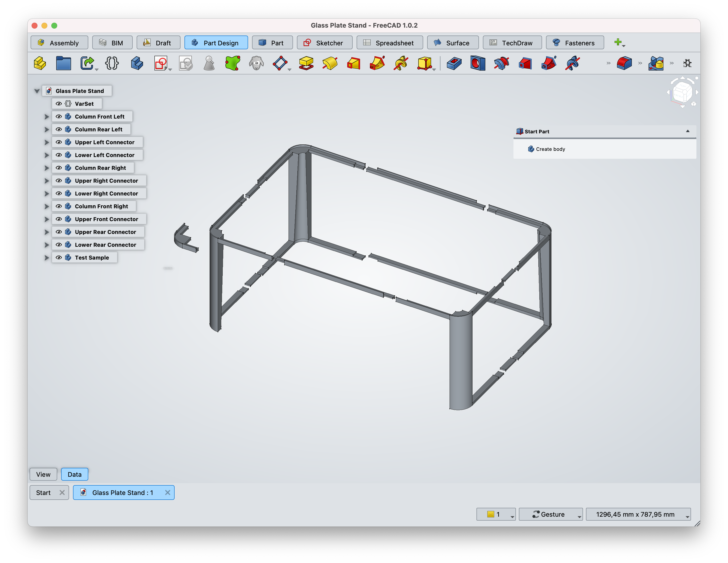Collapse the Start Part task panel

click(688, 131)
